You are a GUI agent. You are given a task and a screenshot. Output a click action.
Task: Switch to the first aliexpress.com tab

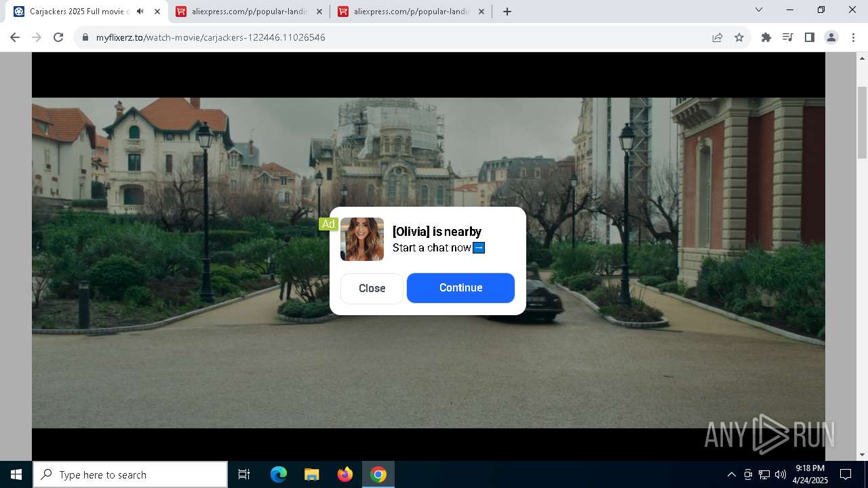click(250, 12)
